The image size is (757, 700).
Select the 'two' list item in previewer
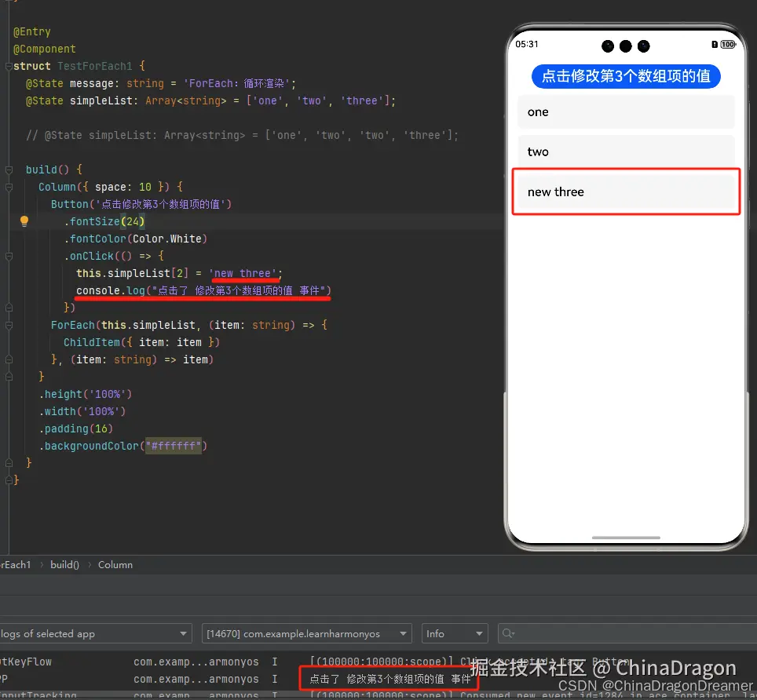click(626, 151)
